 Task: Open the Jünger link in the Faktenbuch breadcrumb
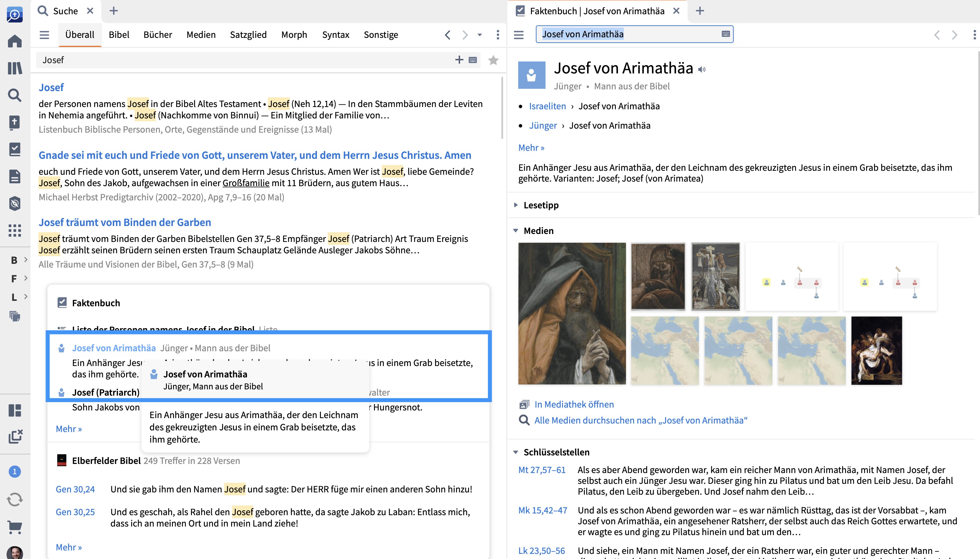543,126
